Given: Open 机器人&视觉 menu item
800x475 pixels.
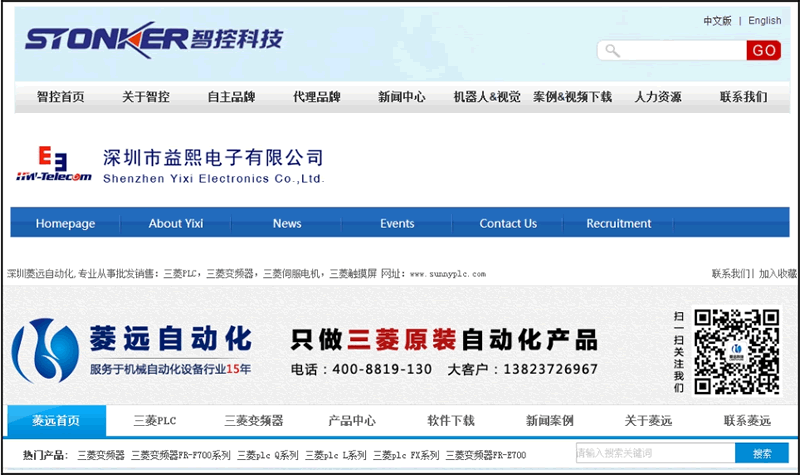Looking at the screenshot, I should [x=487, y=97].
